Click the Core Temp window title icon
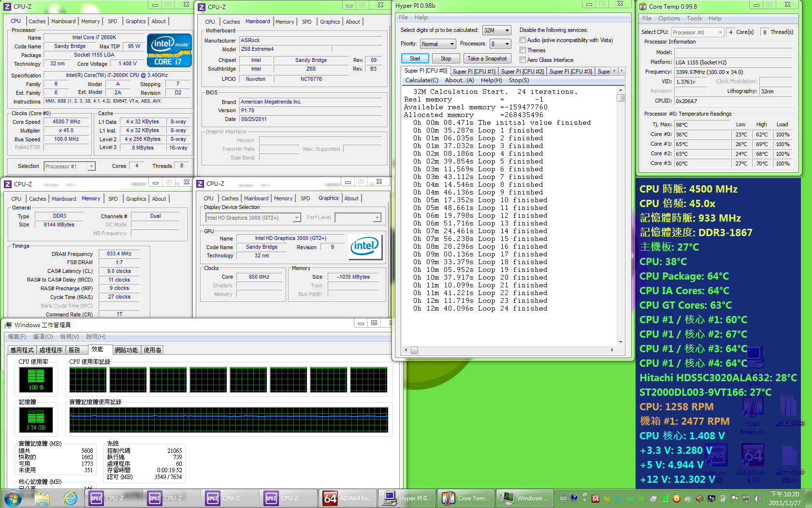Viewport: 812px width, 508px height. click(643, 6)
